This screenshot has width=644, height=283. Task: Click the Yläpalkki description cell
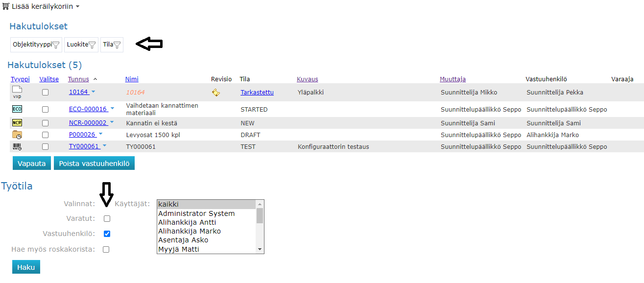[310, 92]
